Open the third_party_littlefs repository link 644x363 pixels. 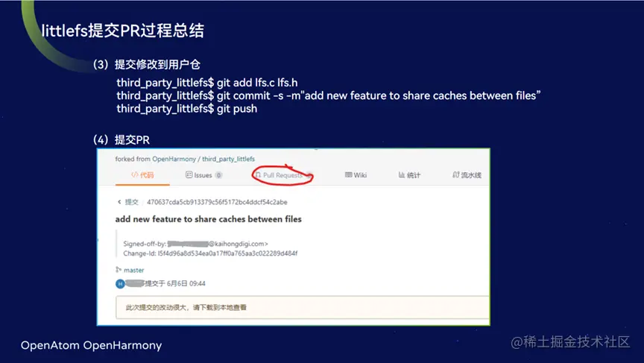point(228,159)
